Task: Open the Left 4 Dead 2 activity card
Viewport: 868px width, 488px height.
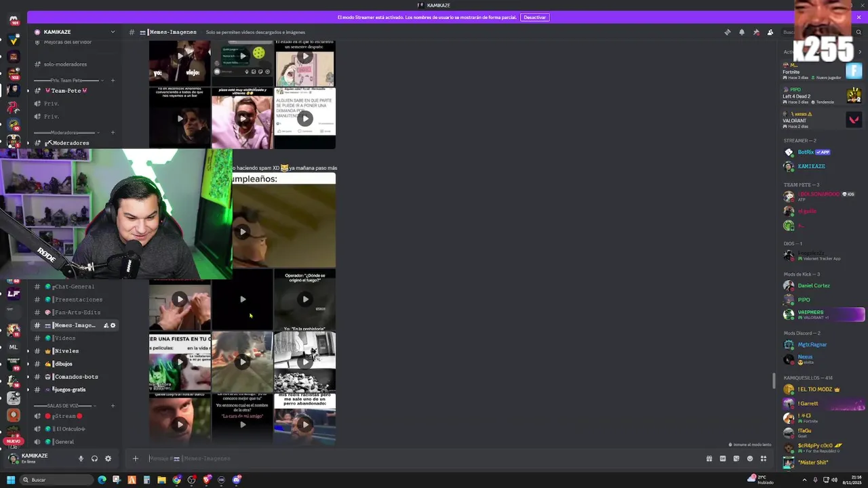Action: pyautogui.click(x=822, y=95)
